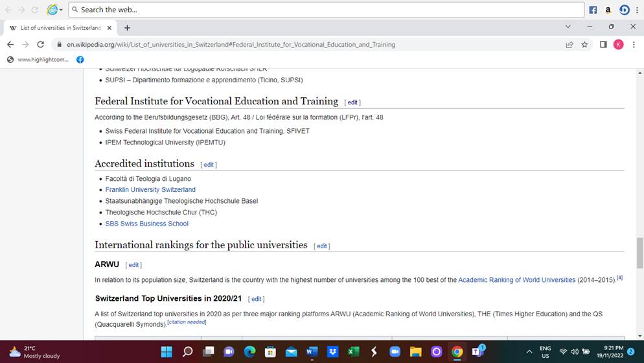This screenshot has width=644, height=363.
Task: Edit the ARWU subsection
Action: [133, 265]
